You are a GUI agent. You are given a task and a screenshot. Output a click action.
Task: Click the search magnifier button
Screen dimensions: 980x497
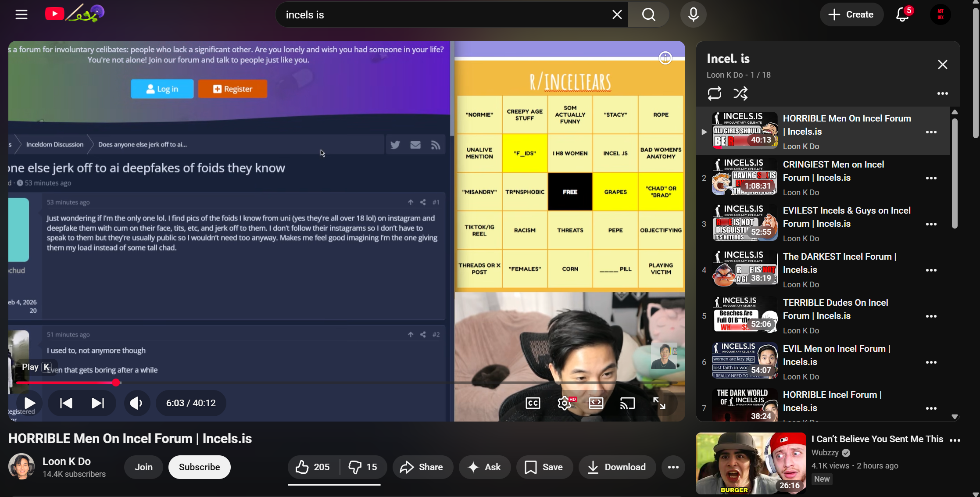(x=649, y=14)
